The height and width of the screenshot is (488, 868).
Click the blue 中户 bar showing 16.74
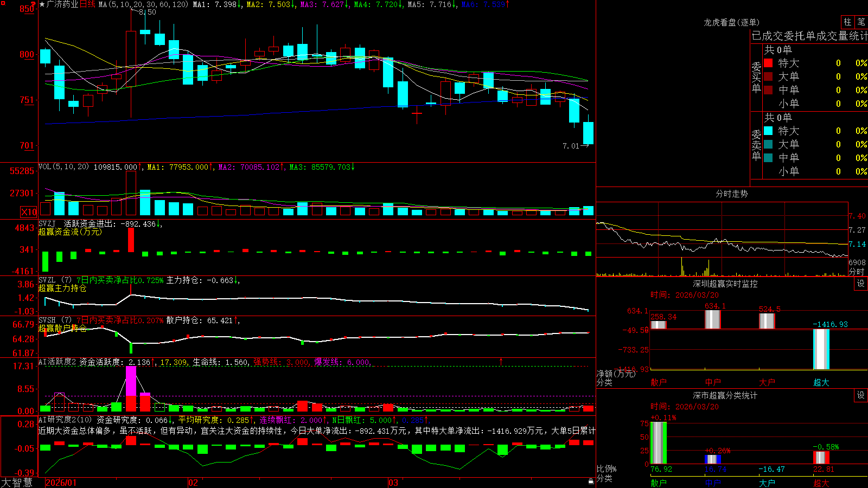coord(712,459)
